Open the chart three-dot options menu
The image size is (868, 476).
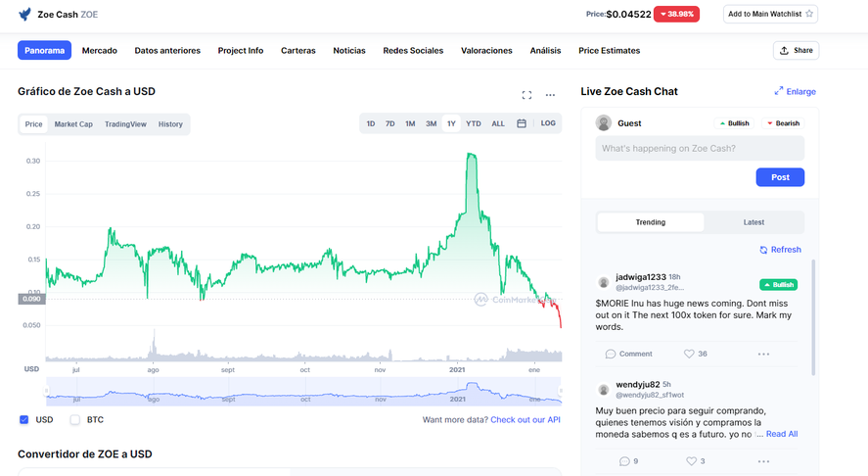(550, 95)
